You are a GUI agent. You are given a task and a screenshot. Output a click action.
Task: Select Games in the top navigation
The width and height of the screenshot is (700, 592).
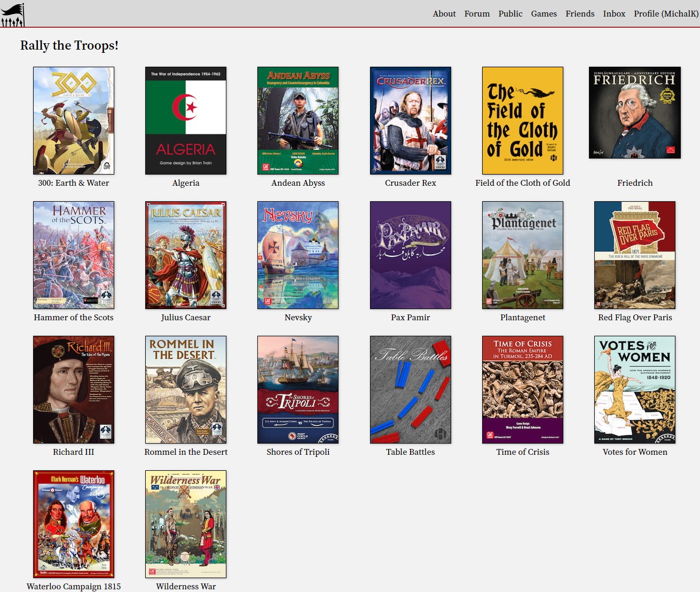click(544, 14)
